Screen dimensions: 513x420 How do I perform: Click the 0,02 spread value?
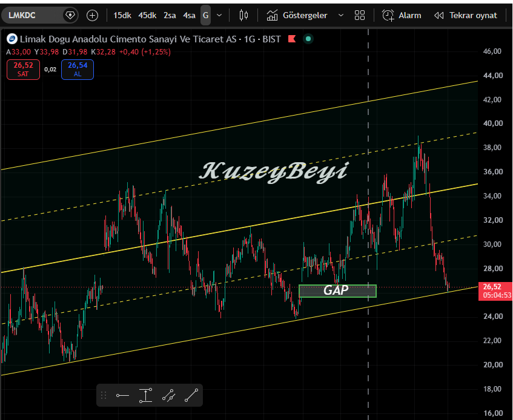[50, 69]
